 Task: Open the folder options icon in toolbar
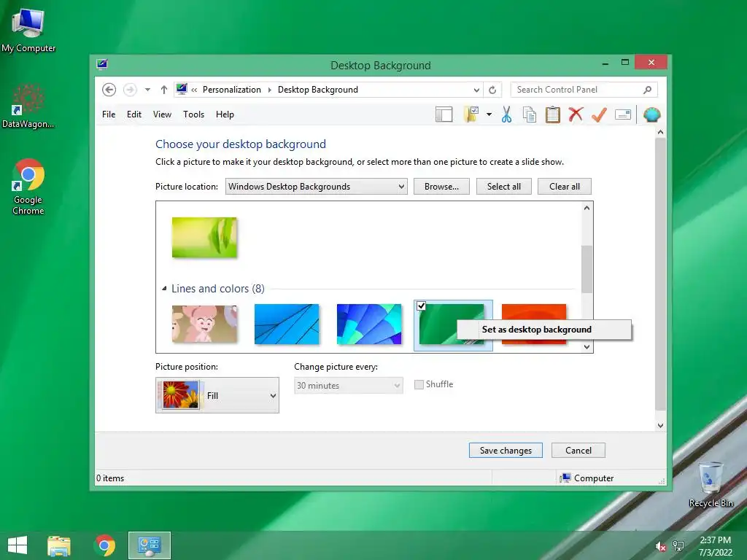[x=471, y=114]
